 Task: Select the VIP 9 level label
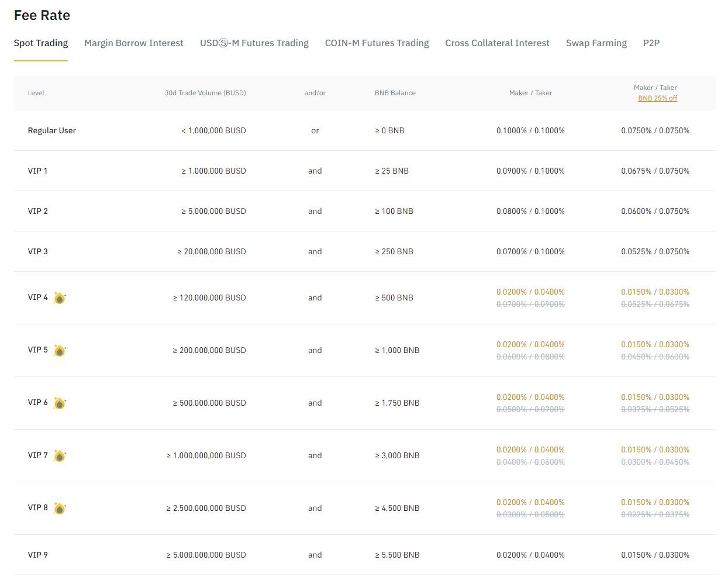coord(38,555)
